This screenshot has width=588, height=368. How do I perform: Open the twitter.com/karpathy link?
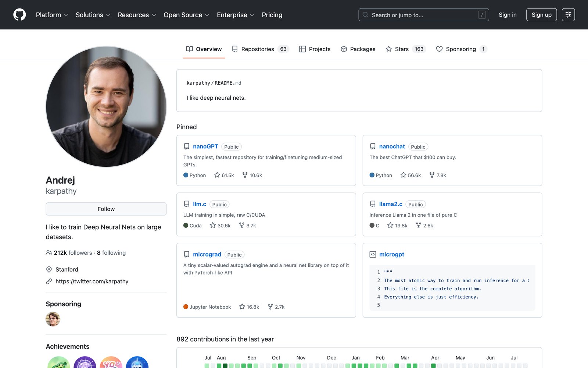click(x=92, y=281)
